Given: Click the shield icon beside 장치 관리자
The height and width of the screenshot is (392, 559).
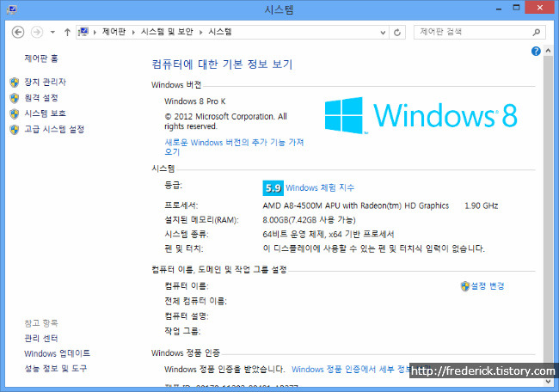Looking at the screenshot, I should coord(15,83).
